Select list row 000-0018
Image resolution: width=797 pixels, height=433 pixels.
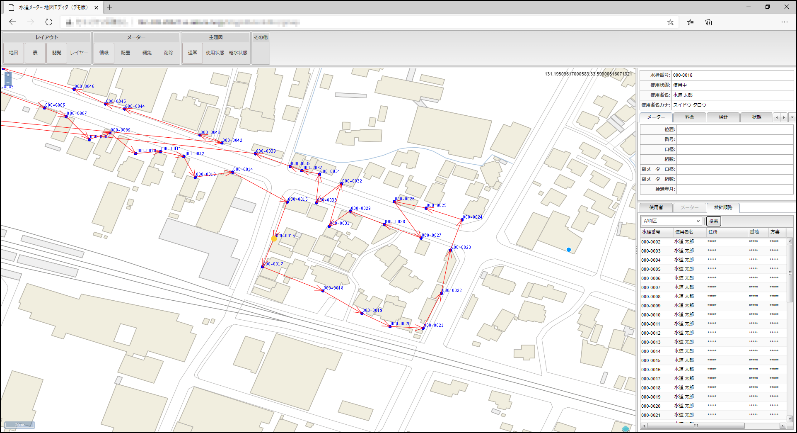click(714, 388)
